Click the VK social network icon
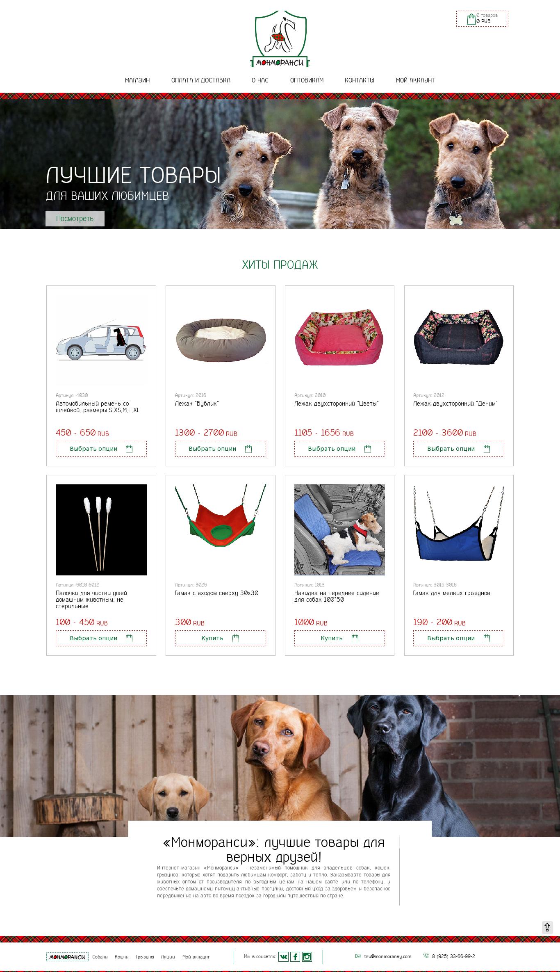The height and width of the screenshot is (972, 560). 283,957
